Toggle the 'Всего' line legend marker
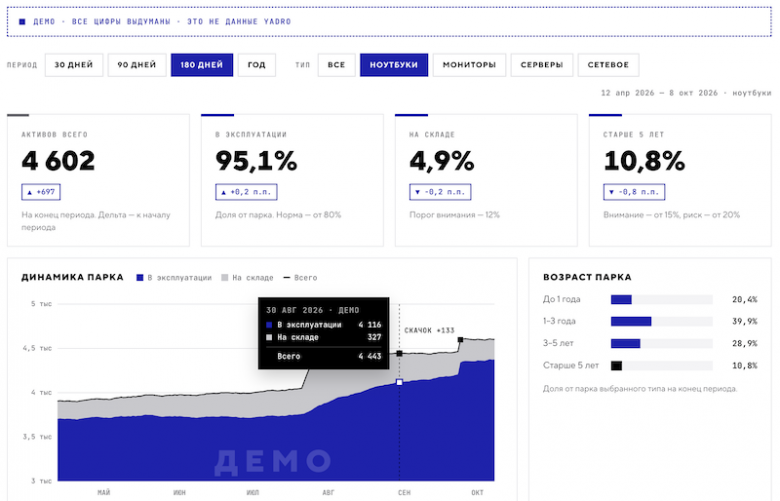 tap(287, 278)
